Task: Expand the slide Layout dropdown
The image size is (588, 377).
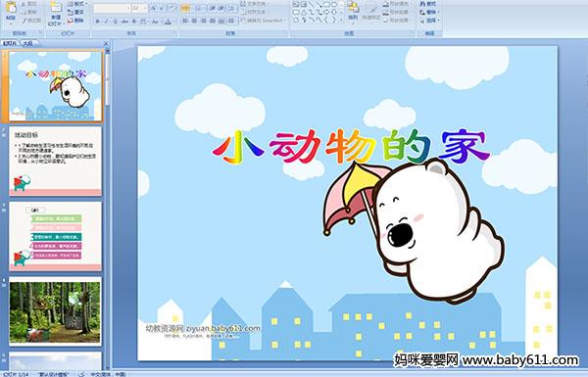Action: click(76, 4)
